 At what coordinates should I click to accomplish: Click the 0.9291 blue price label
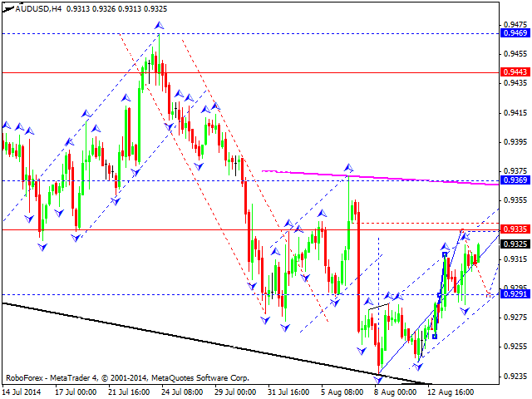click(515, 293)
